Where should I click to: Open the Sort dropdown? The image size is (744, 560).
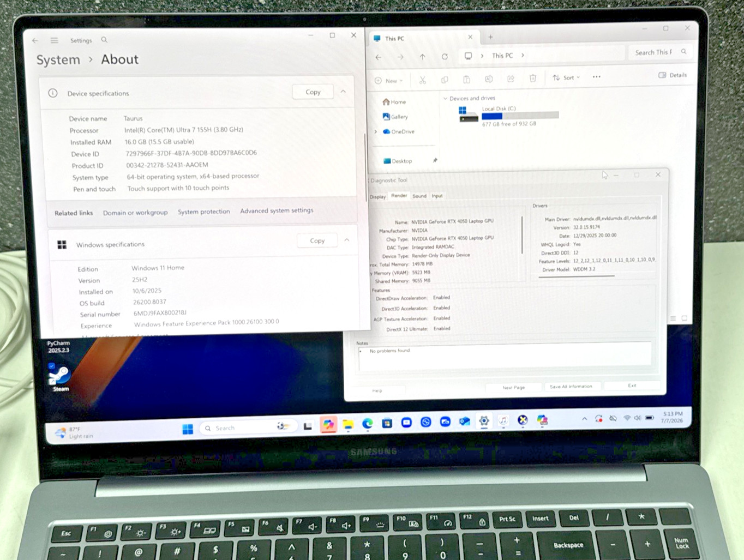pos(566,77)
